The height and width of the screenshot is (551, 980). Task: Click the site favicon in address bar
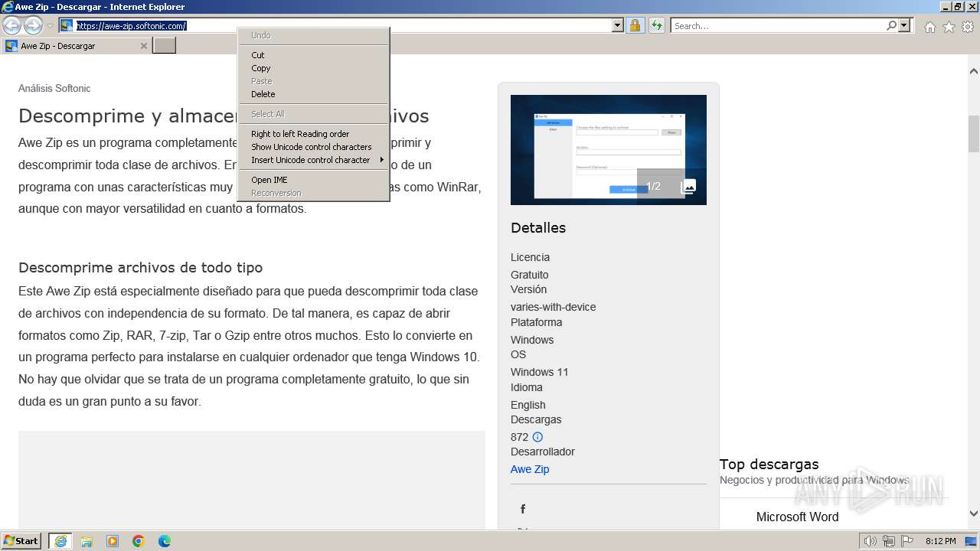[x=67, y=25]
